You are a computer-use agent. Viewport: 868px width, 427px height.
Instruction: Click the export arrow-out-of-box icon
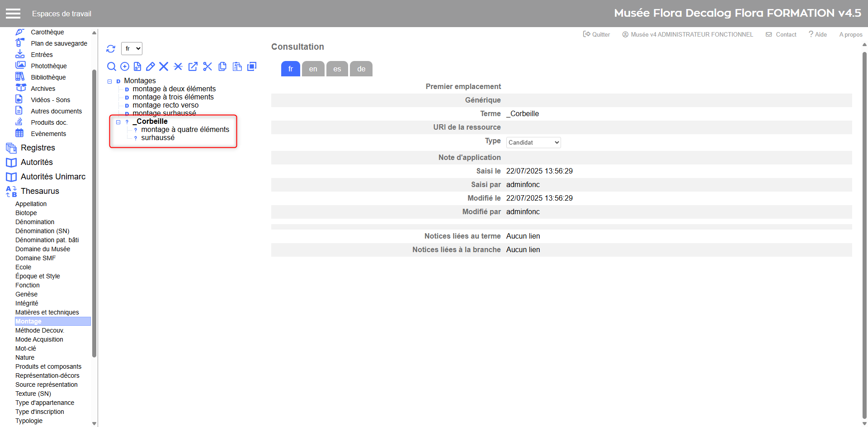click(x=193, y=67)
